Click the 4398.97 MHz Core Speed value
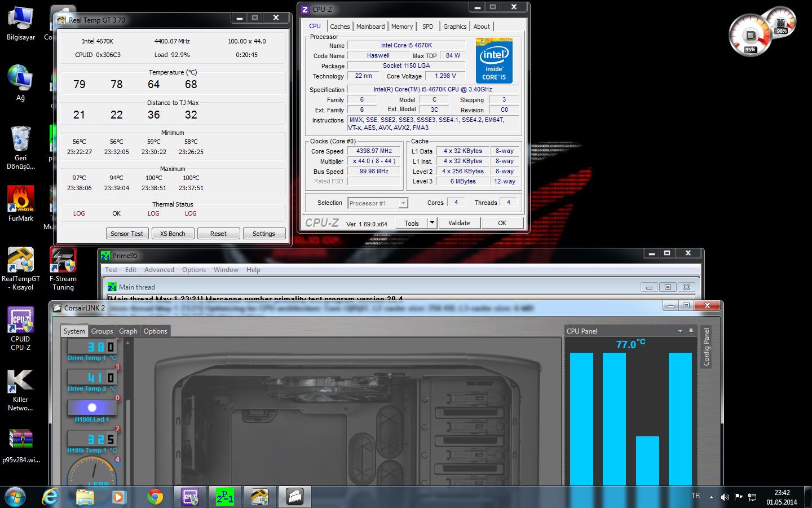Screen dimensions: 812x508 (x=374, y=151)
